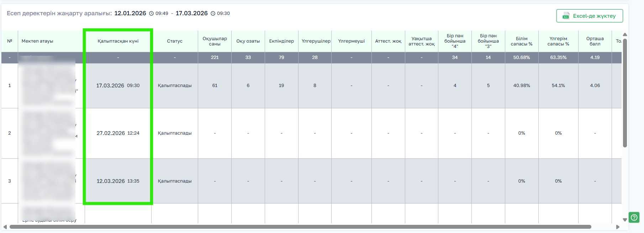
Task: Click the row 1 students count 61
Action: coord(215,86)
